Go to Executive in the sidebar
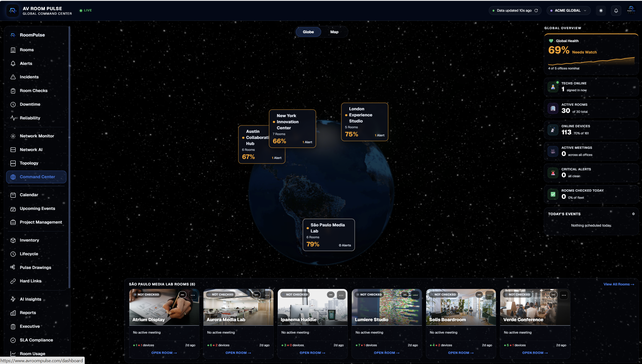This screenshot has height=364, width=642. tap(36, 326)
